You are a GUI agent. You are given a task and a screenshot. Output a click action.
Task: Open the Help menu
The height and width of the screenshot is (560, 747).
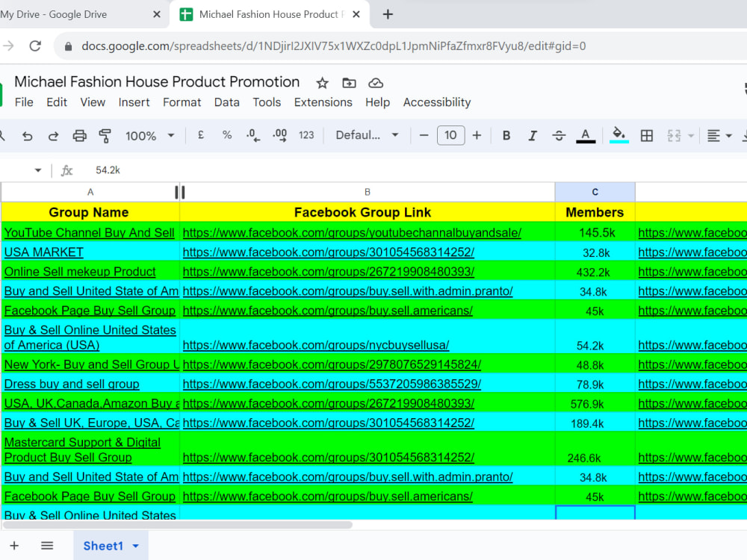[378, 102]
